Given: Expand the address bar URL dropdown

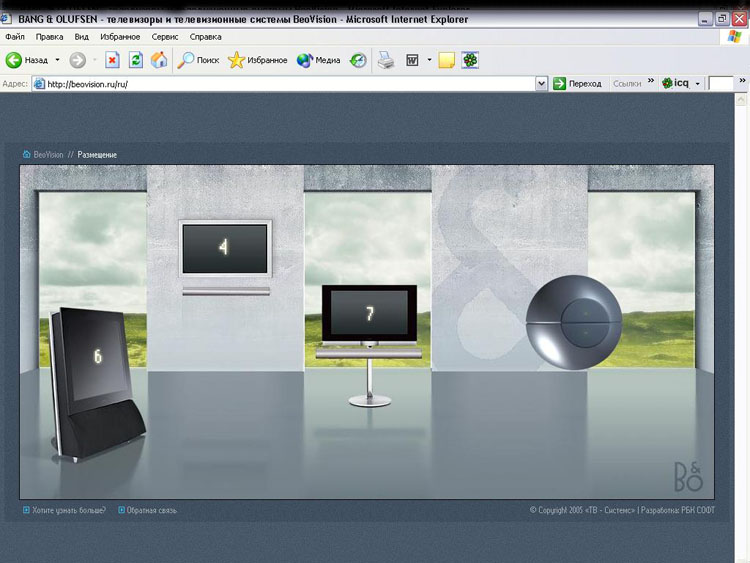Looking at the screenshot, I should point(541,84).
